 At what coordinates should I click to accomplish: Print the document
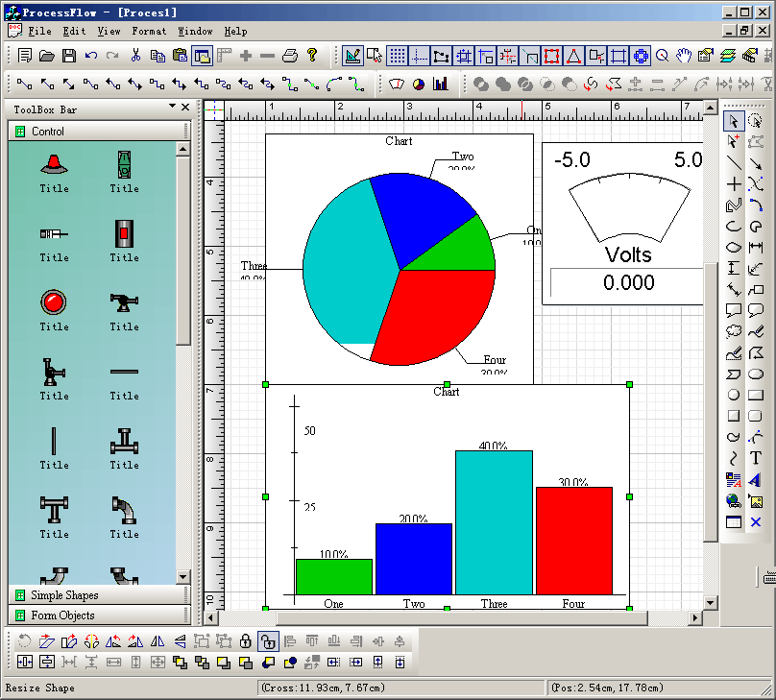pyautogui.click(x=290, y=56)
